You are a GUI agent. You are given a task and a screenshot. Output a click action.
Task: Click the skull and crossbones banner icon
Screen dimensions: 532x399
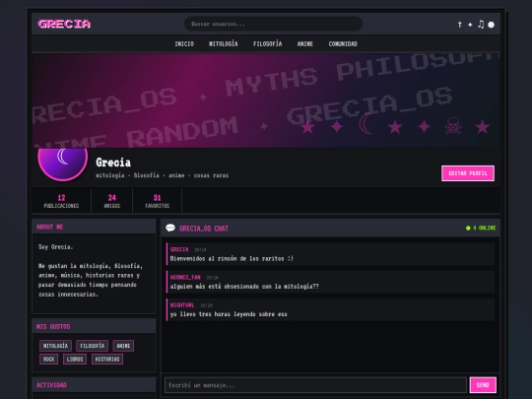point(453,126)
